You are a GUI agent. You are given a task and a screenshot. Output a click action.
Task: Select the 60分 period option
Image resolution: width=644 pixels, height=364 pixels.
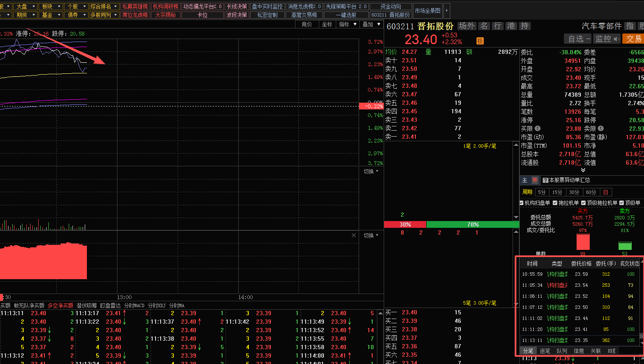(x=591, y=192)
